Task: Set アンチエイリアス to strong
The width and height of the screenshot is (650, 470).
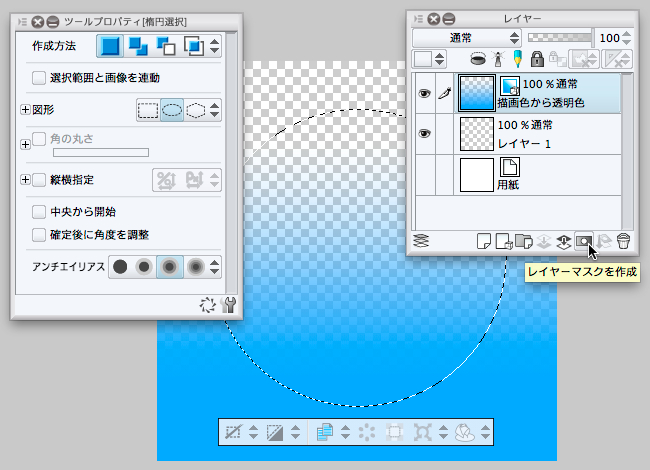Action: coord(196,267)
